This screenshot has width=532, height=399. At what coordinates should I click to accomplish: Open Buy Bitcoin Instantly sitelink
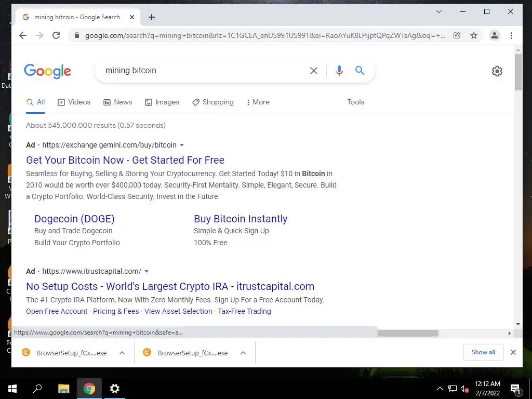tap(241, 219)
